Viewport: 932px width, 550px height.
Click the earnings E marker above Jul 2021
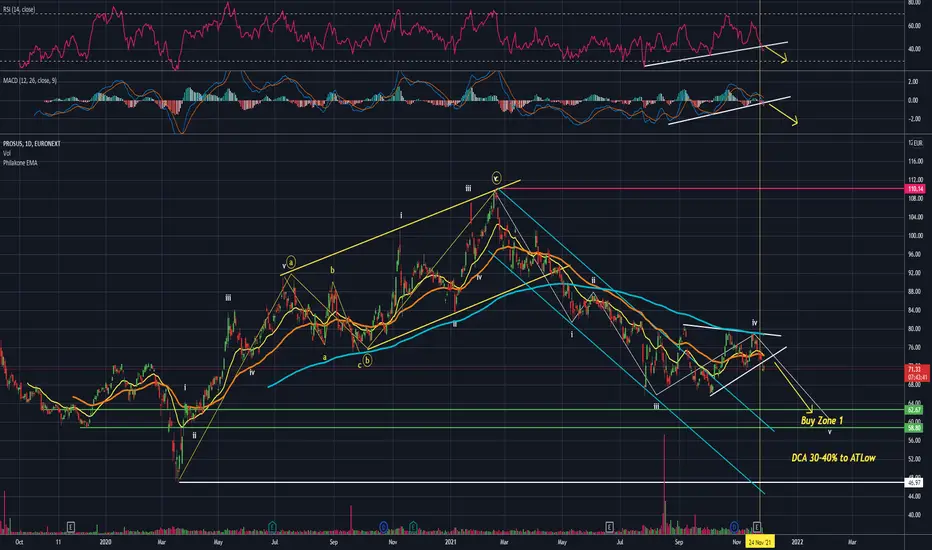click(x=609, y=527)
